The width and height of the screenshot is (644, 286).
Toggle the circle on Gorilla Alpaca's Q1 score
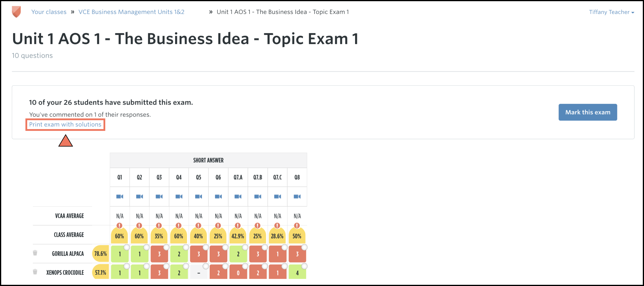(x=127, y=248)
